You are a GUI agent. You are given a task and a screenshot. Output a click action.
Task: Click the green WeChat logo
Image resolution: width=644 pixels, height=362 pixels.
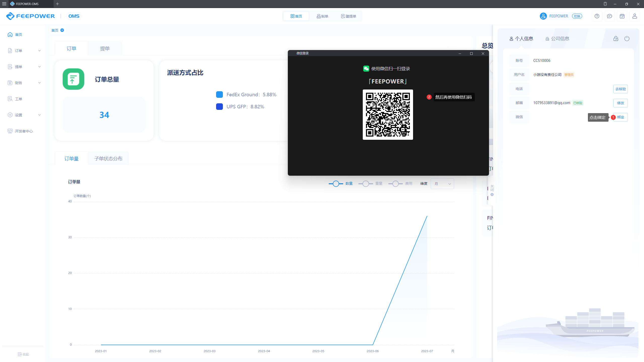366,69
